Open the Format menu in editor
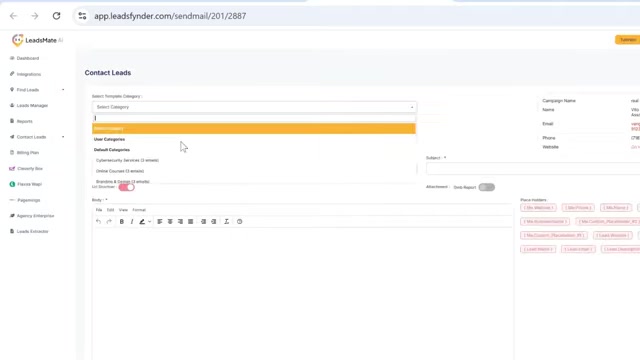640x360 pixels. (139, 210)
